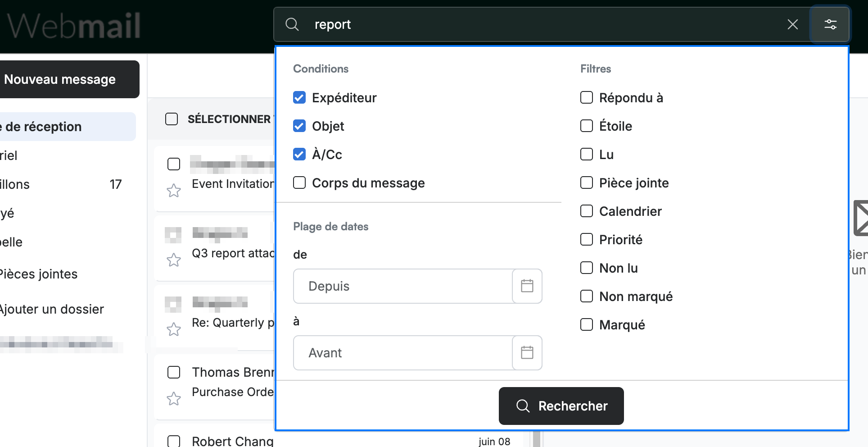Click into the Depuis date field

point(403,286)
